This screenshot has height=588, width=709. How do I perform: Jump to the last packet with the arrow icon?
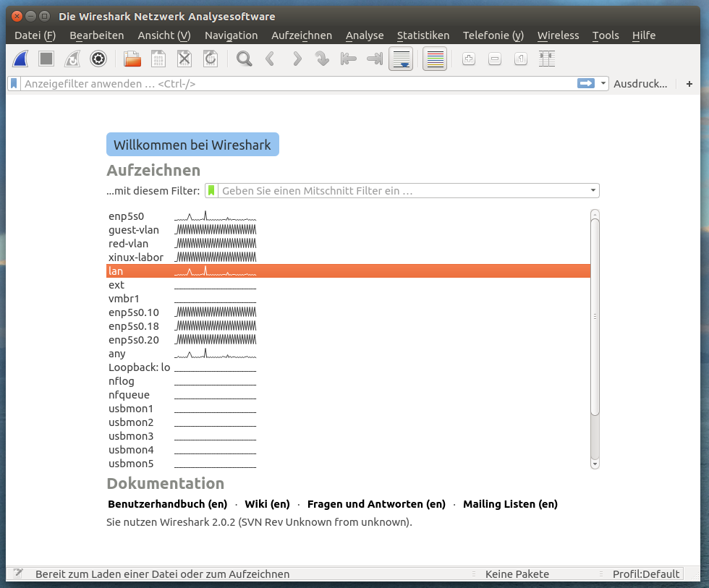374,59
